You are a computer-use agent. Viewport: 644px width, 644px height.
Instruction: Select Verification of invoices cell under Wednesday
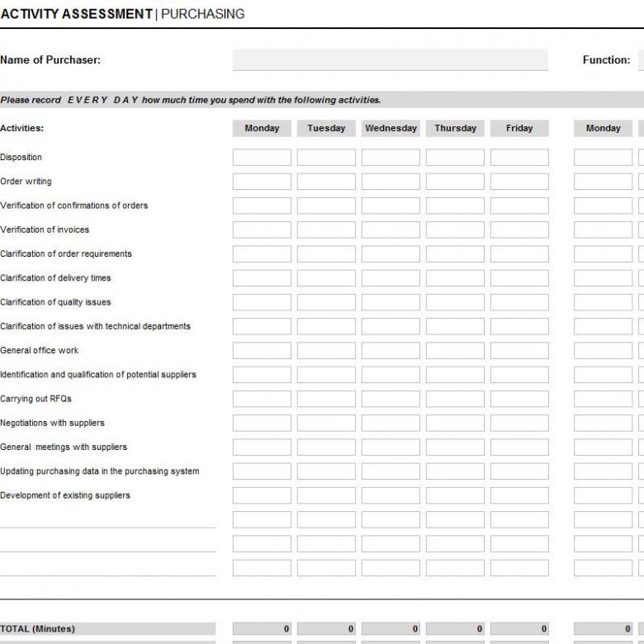tap(391, 230)
